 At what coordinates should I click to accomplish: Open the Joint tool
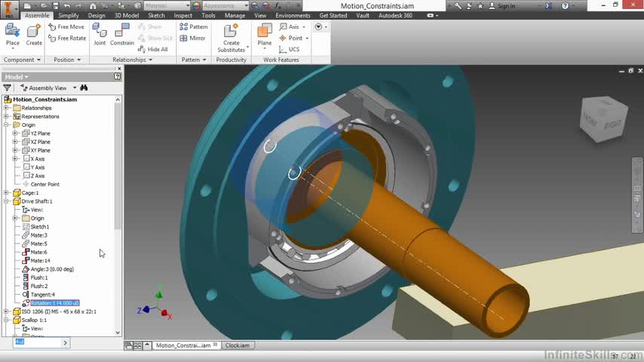coord(100,35)
